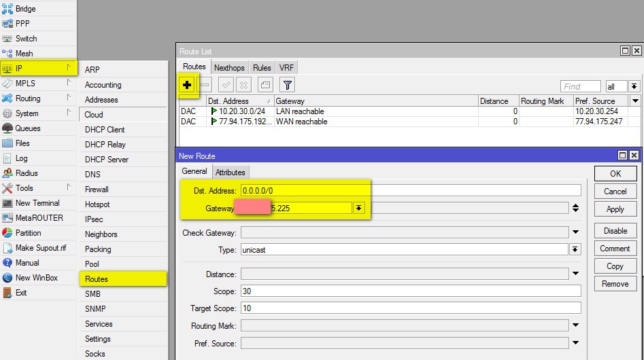
Task: Expand the Distance field arrow
Action: pyautogui.click(x=575, y=274)
